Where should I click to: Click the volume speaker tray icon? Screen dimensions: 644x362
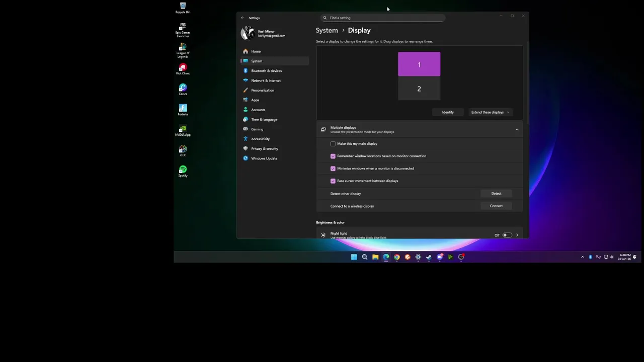612,257
